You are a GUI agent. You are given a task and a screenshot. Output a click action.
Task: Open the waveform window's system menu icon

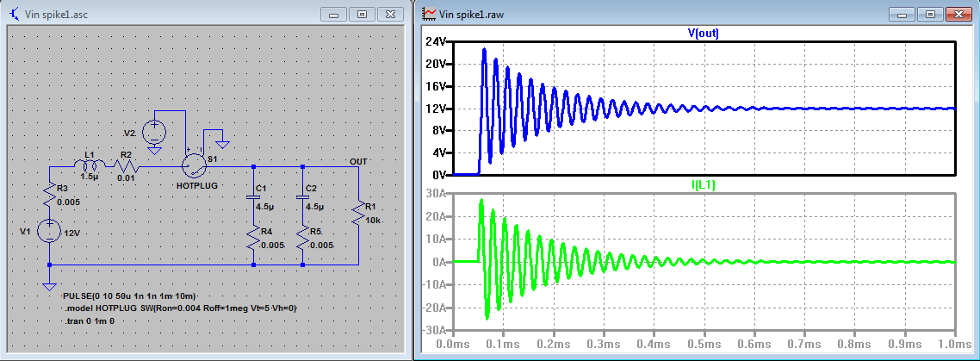coord(429,15)
